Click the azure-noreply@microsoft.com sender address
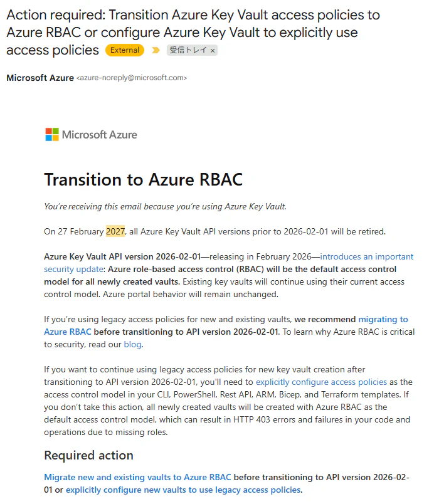Image resolution: width=434 pixels, height=504 pixels. [132, 78]
